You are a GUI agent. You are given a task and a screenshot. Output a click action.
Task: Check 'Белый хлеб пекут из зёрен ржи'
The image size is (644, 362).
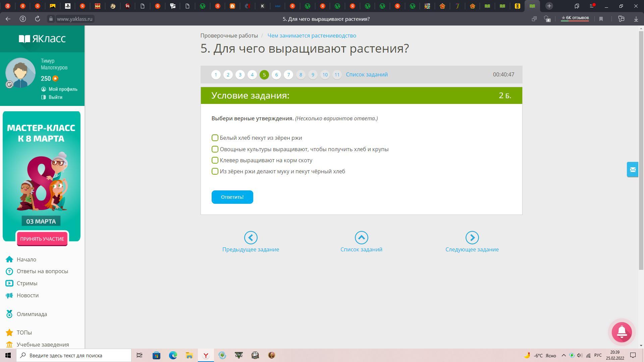[215, 138]
